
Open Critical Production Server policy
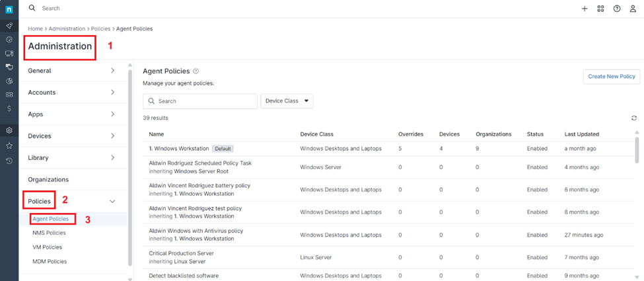[181, 253]
